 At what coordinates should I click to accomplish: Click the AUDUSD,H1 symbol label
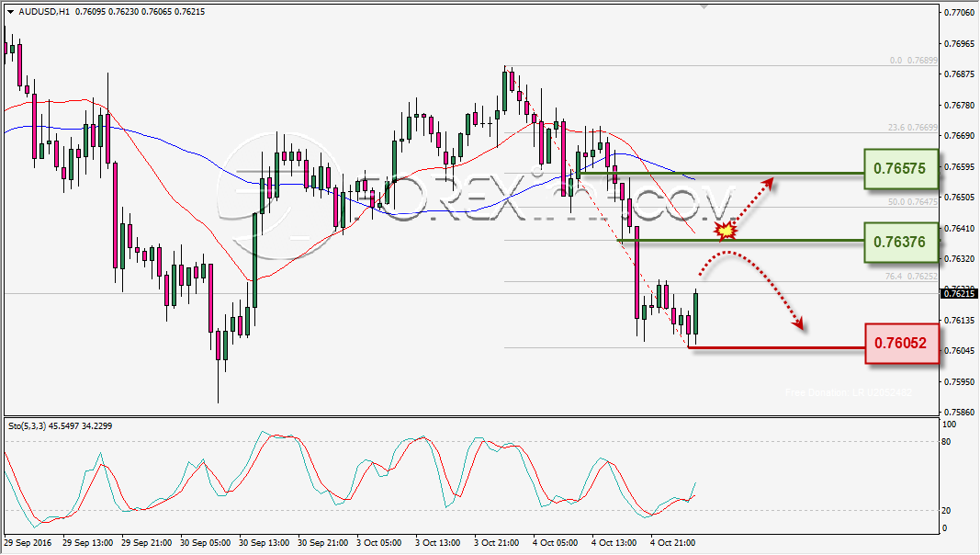pos(44,12)
